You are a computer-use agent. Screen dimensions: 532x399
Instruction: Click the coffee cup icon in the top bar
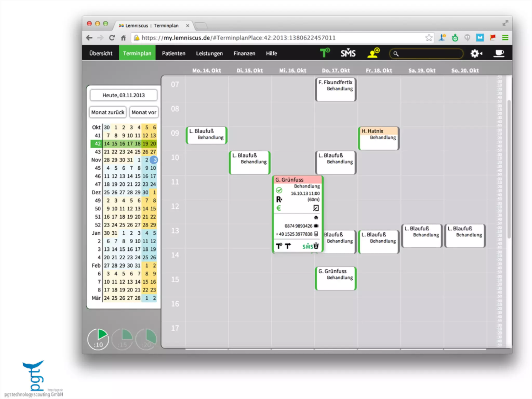[x=498, y=53]
